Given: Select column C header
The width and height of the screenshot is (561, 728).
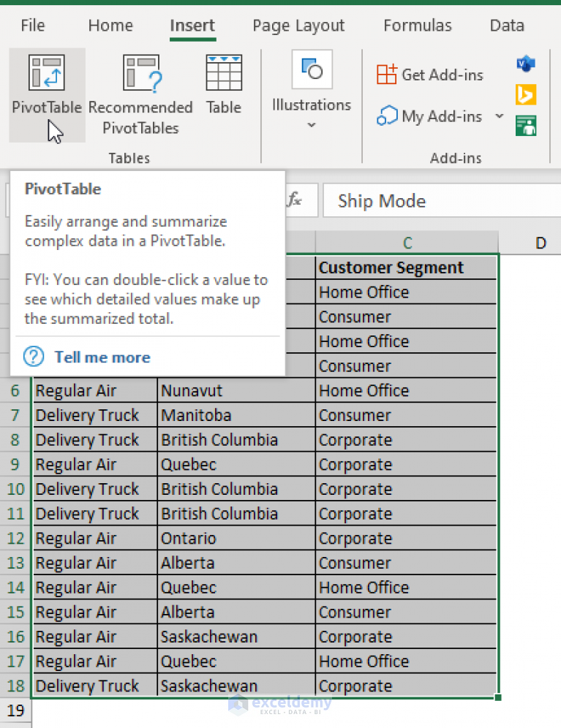Looking at the screenshot, I should coord(407,243).
